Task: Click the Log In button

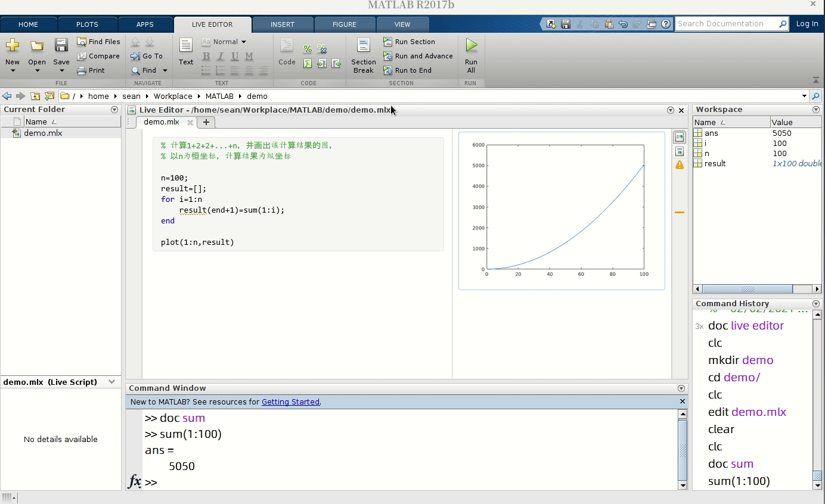Action: point(808,24)
